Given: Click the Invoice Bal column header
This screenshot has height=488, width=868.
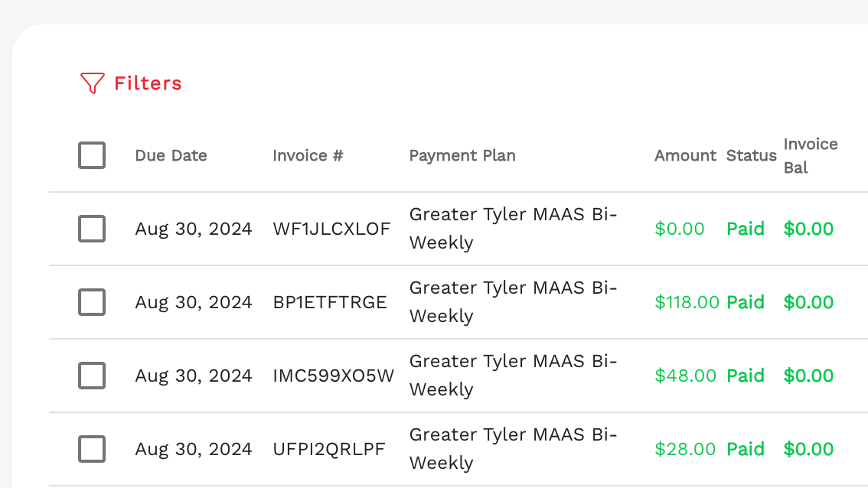Looking at the screenshot, I should pos(810,155).
